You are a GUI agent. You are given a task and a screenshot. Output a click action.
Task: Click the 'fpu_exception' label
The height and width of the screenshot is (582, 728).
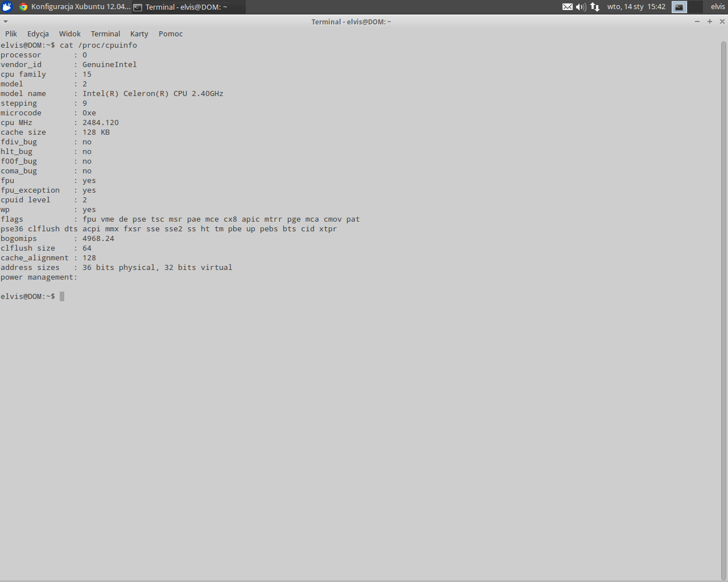click(30, 190)
